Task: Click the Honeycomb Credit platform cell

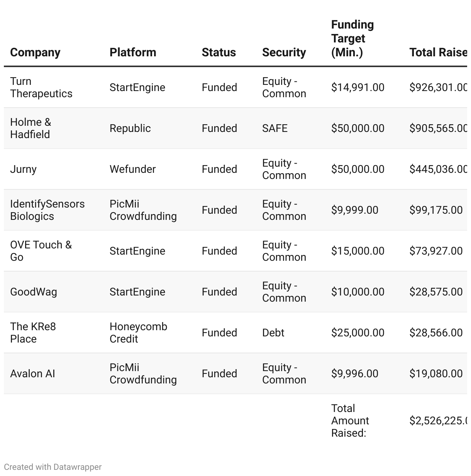Action: pyautogui.click(x=138, y=333)
